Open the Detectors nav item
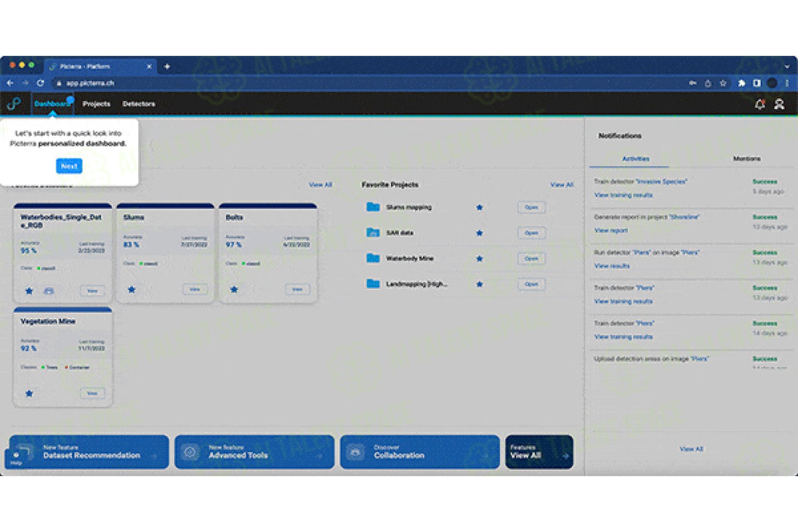Image resolution: width=798 pixels, height=532 pixels. tap(139, 104)
